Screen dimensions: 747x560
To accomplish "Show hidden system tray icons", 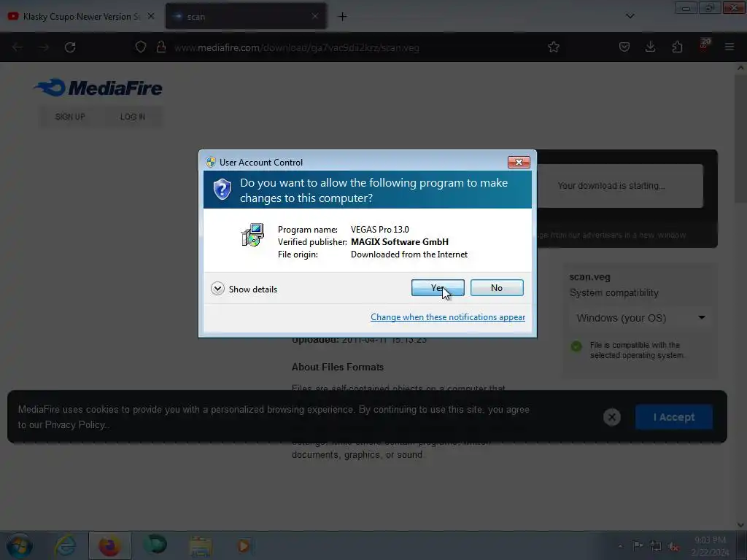I will coord(620,546).
